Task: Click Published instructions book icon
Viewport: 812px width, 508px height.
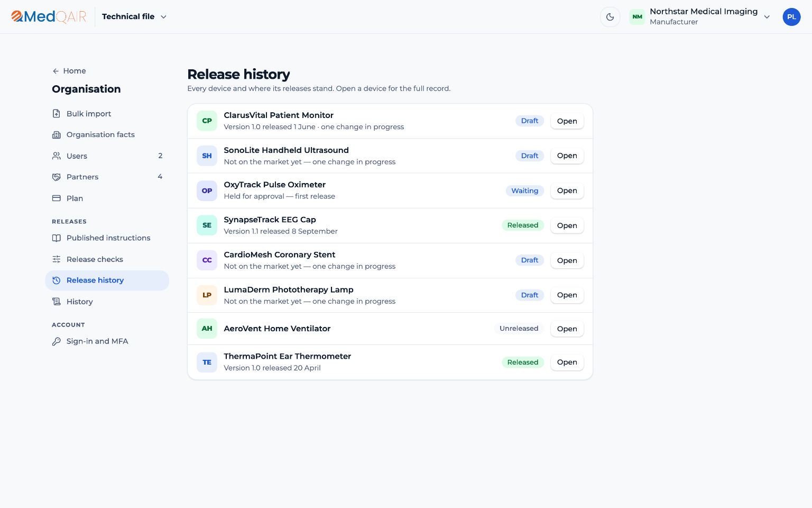Action: coord(57,238)
